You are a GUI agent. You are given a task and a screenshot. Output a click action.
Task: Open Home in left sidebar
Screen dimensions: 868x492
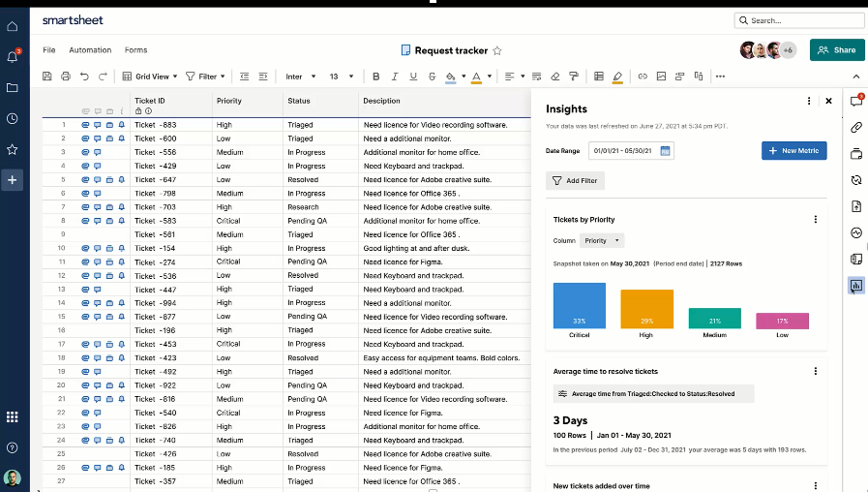click(13, 26)
